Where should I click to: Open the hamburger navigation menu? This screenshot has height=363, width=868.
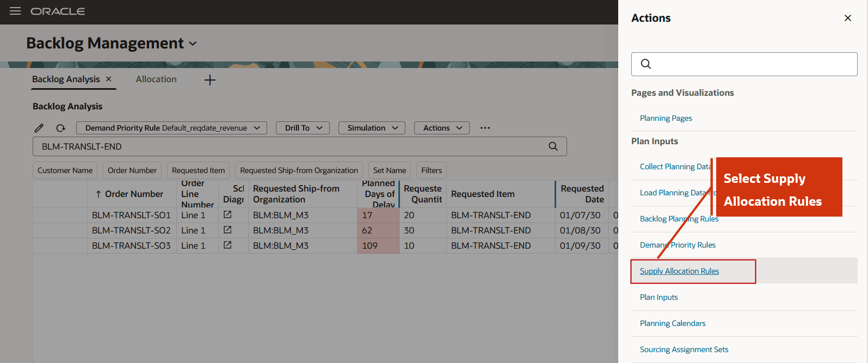(x=15, y=11)
